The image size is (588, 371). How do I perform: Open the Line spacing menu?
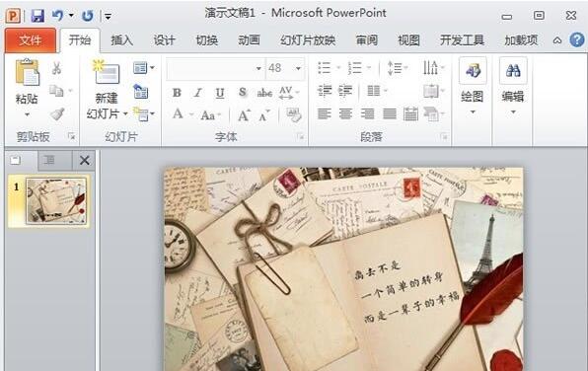(398, 68)
